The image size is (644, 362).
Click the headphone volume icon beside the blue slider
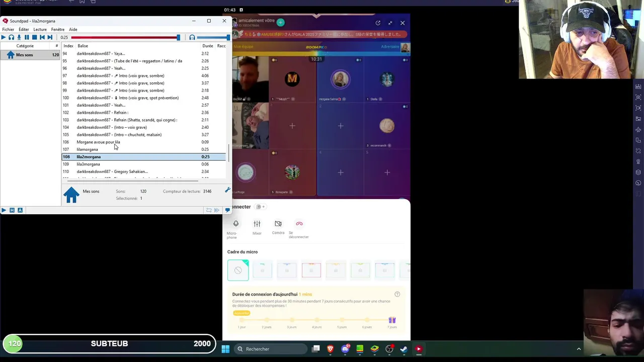(192, 37)
